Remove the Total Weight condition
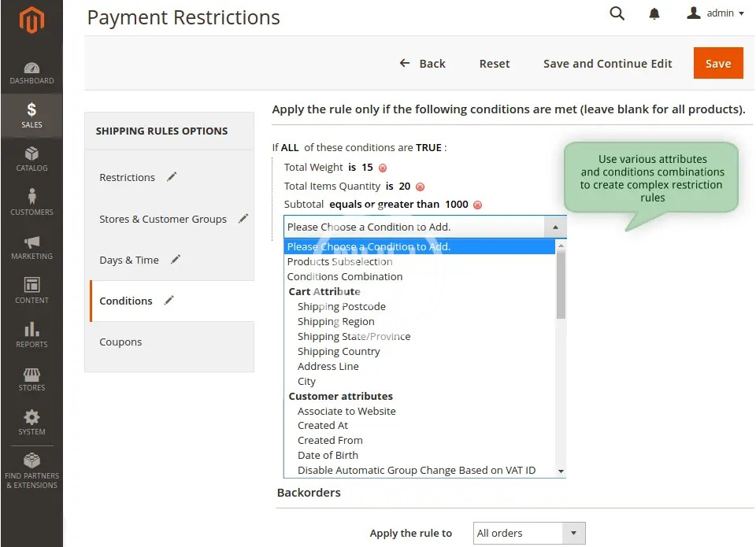 tap(383, 168)
